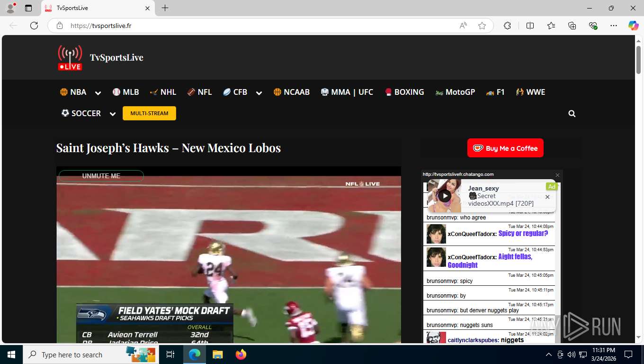644x364 pixels.
Task: Open the Windows Start menu
Action: point(11,355)
